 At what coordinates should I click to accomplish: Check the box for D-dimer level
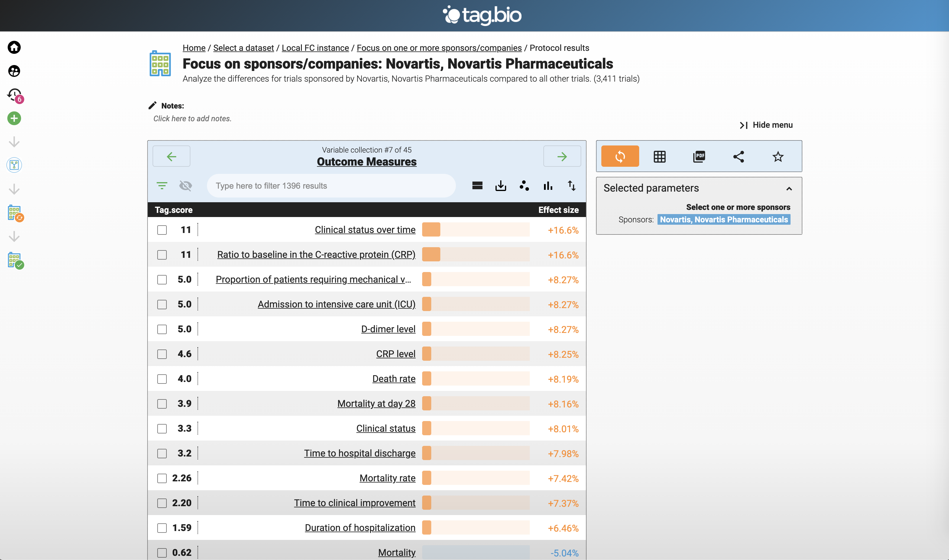(x=162, y=329)
